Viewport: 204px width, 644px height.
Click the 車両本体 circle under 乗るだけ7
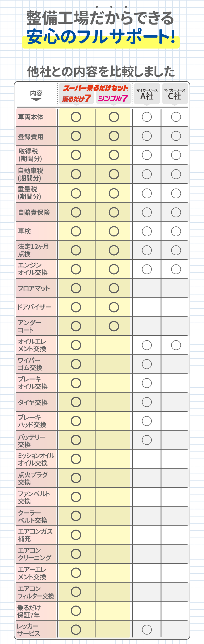click(x=76, y=117)
